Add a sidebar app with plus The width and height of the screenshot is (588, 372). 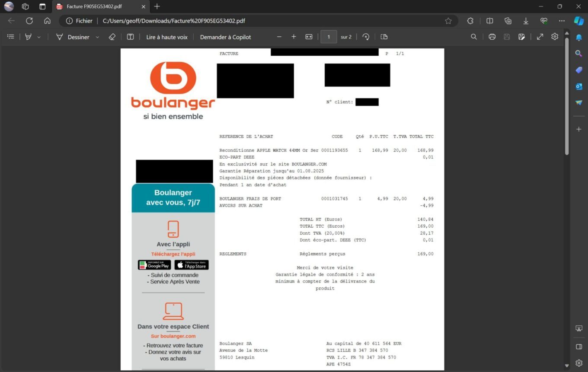[x=579, y=129]
